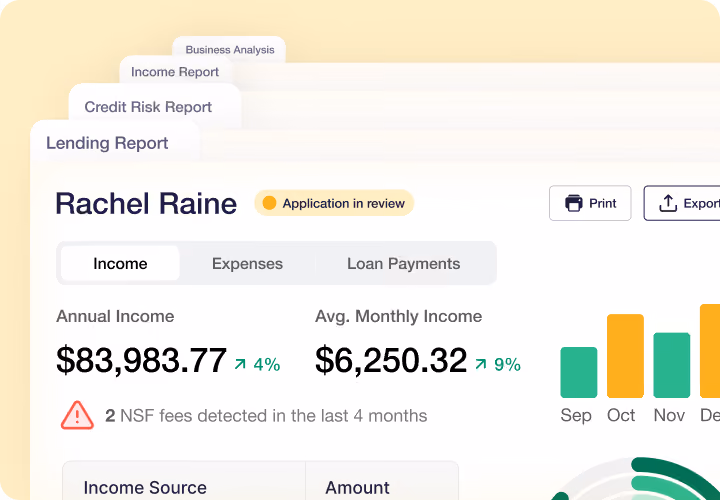This screenshot has width=720, height=500.
Task: Click the $83,983.77 annual income value
Action: coord(141,361)
